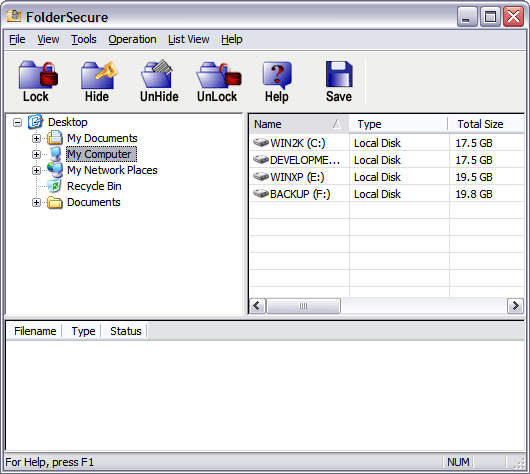Screen dimensions: 530x474
Task: Click the UnHide folder toolbar icon
Action: tap(157, 74)
